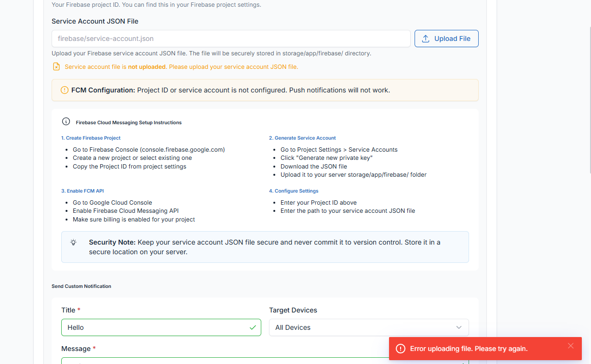
Task: Open the Target Devices dropdown
Action: (x=369, y=327)
